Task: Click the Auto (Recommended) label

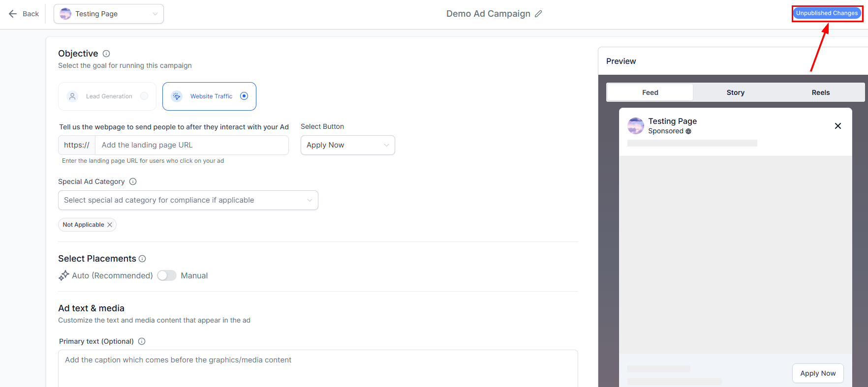Action: [112, 275]
